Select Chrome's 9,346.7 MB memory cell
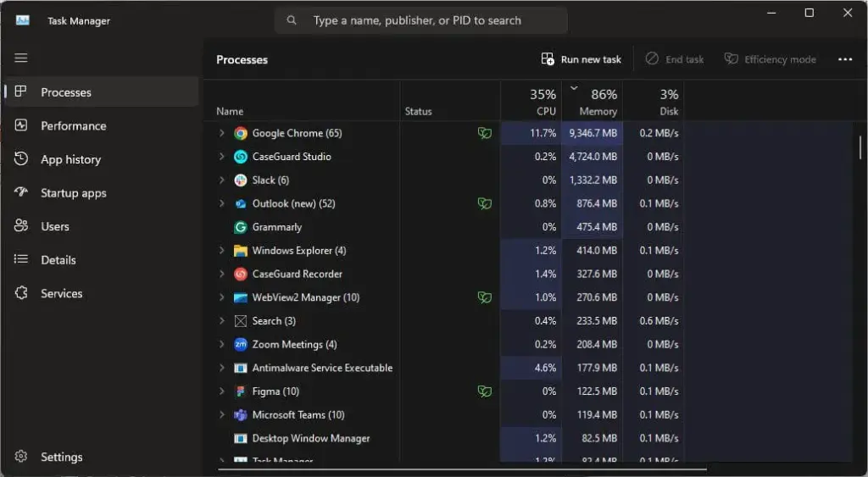The image size is (868, 477). point(593,133)
